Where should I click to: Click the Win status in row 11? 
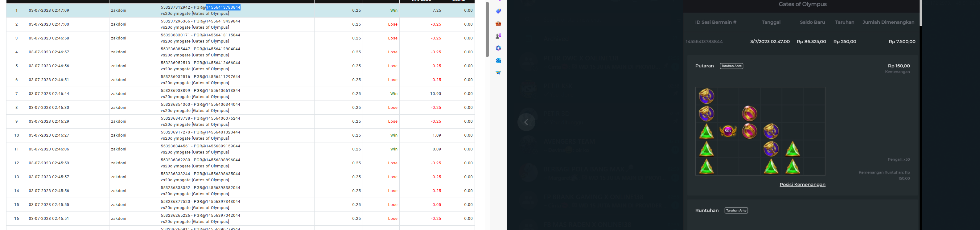point(394,149)
